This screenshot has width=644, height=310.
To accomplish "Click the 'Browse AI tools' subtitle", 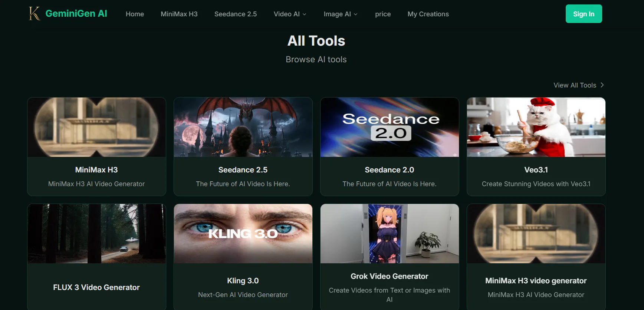I will click(x=316, y=59).
